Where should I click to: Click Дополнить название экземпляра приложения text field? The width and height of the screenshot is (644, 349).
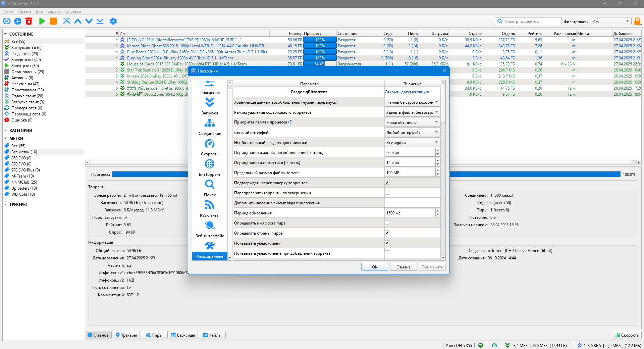click(x=412, y=203)
